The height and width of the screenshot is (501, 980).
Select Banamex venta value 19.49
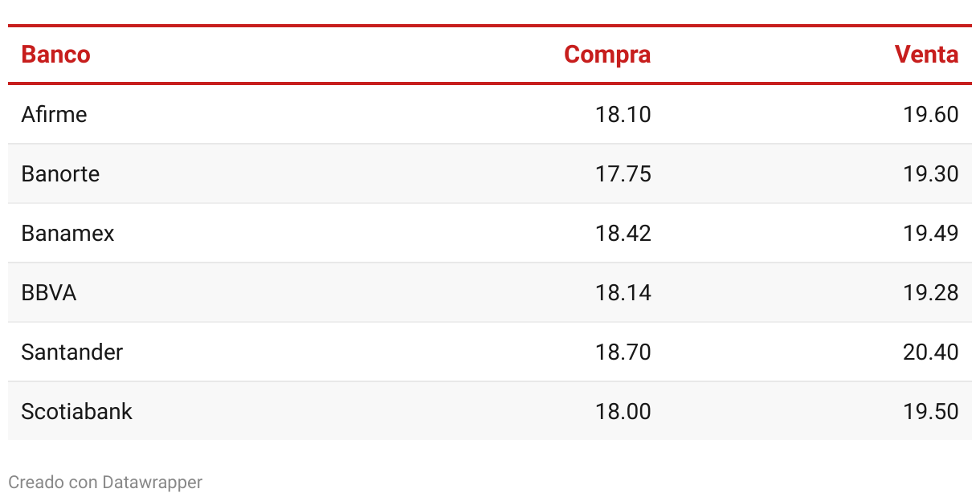click(931, 234)
